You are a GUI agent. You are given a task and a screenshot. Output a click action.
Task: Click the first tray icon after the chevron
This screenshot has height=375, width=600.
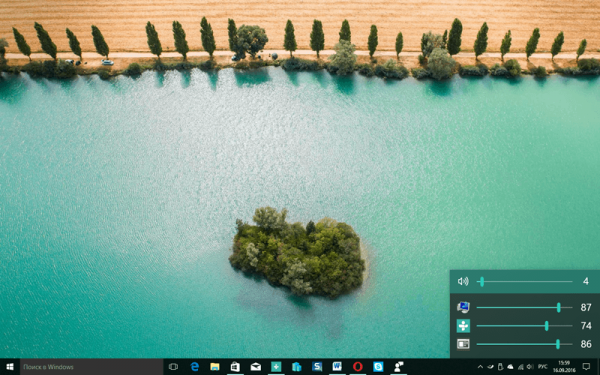tap(491, 367)
